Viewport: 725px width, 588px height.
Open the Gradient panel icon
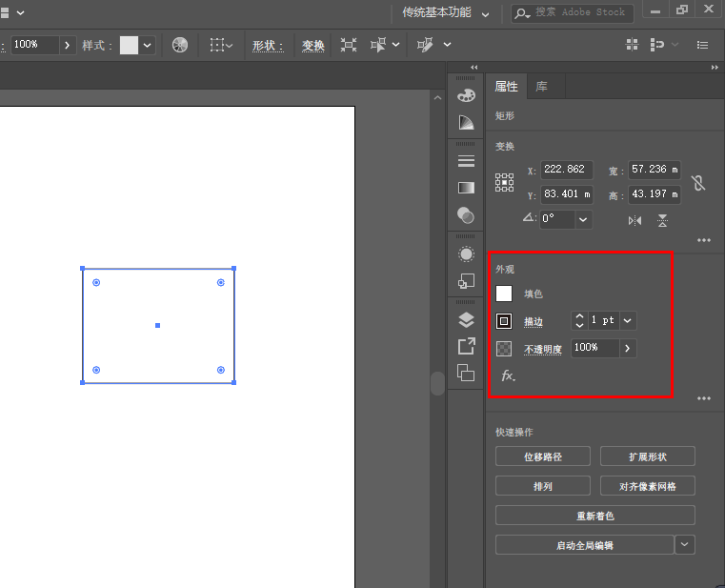coord(466,188)
